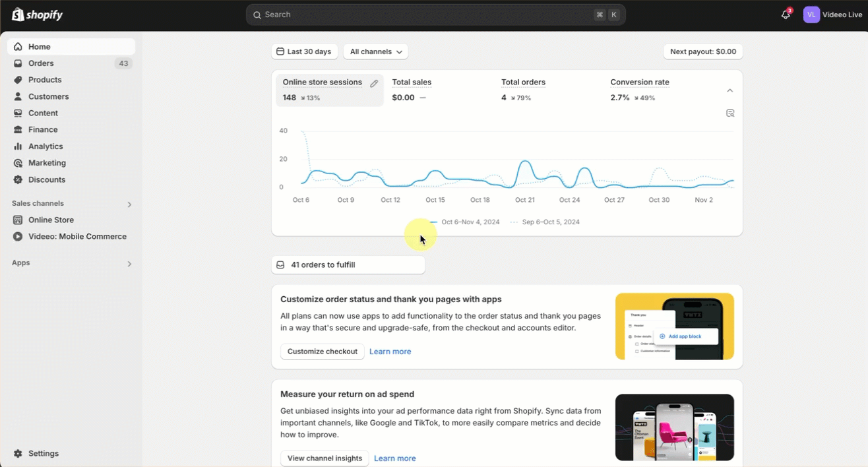Image resolution: width=868 pixels, height=467 pixels.
Task: Expand the Apps section arrow
Action: (x=129, y=264)
